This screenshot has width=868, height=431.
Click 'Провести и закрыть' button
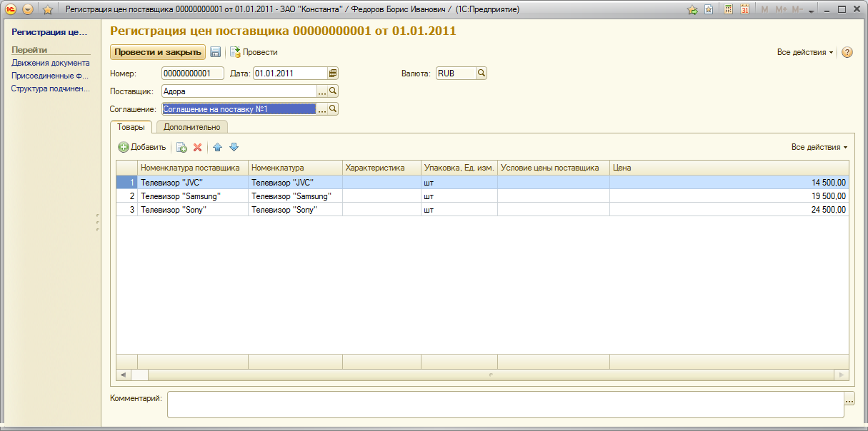[x=158, y=52]
